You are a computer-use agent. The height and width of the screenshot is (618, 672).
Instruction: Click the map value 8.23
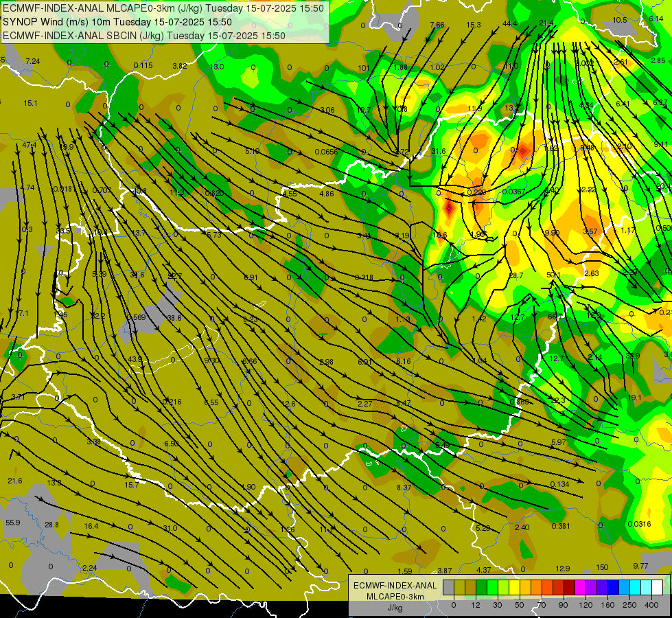point(251,319)
